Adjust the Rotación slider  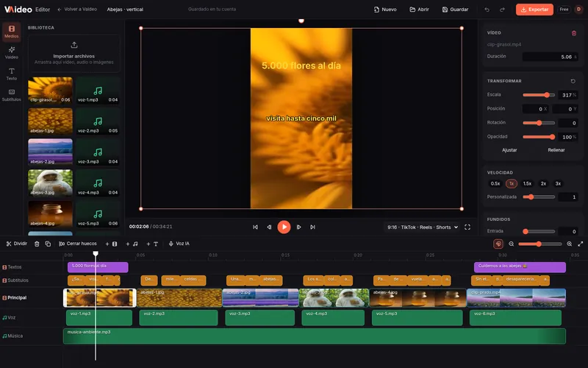[x=539, y=123]
